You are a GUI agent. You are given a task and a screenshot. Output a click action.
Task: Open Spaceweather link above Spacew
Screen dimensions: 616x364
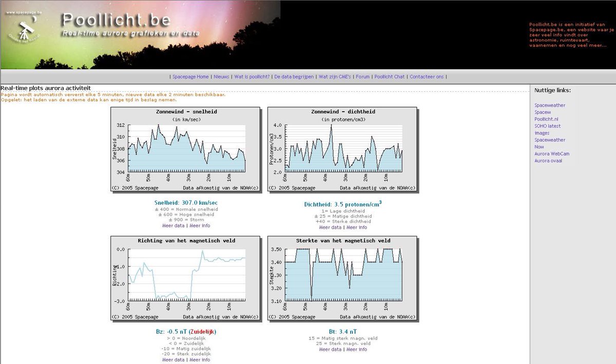pos(550,105)
